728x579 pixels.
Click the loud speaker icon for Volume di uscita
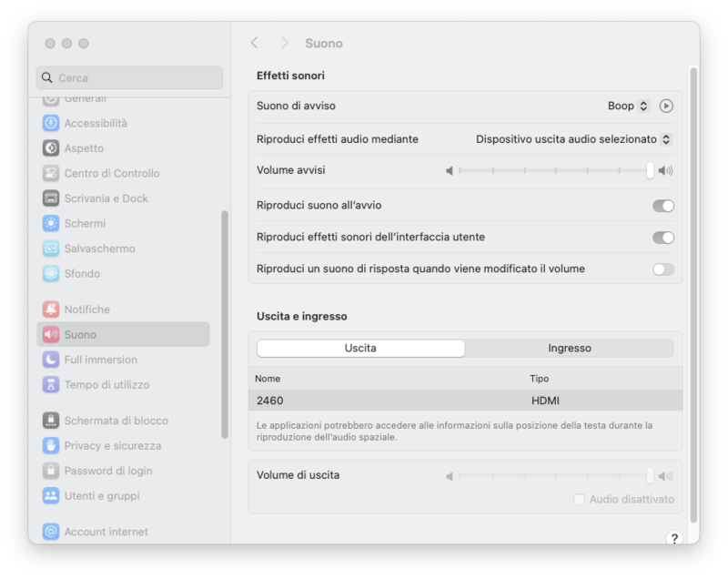(x=666, y=476)
